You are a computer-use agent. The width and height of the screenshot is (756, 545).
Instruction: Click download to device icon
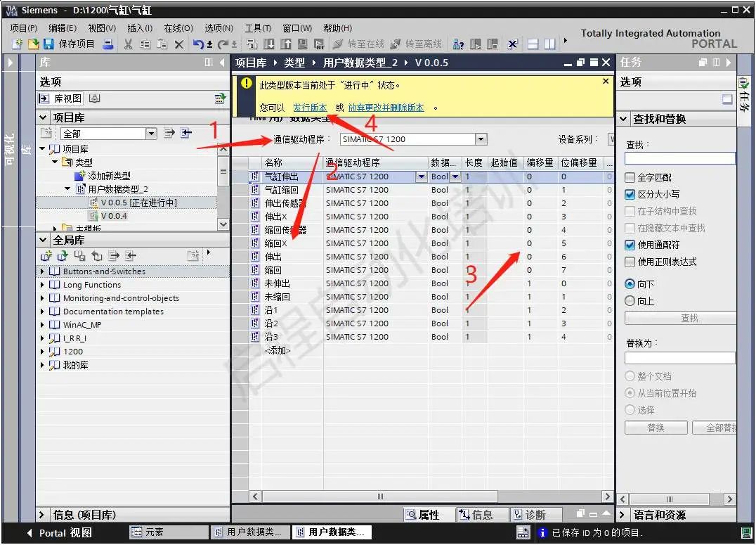(269, 44)
